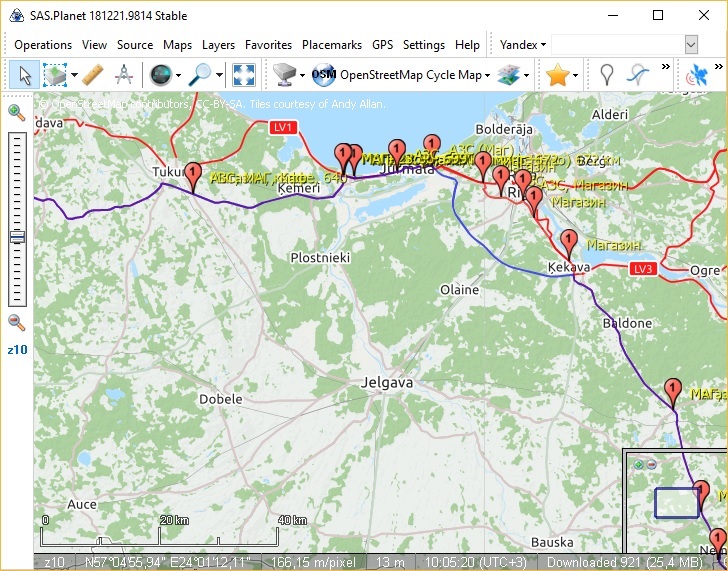Screen dimensions: 728x571
Task: Click the Olaine town label
Action: [x=460, y=290]
